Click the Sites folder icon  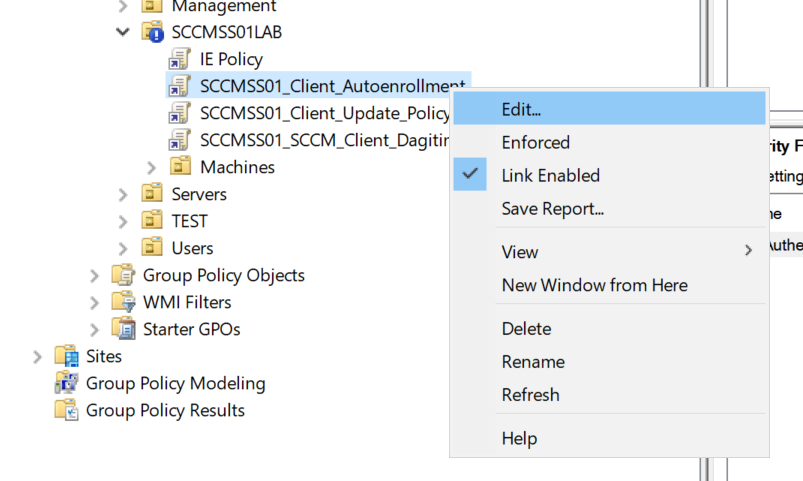(67, 356)
